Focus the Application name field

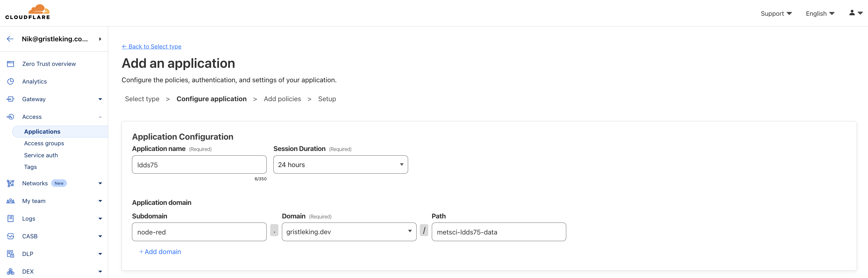[x=199, y=165]
